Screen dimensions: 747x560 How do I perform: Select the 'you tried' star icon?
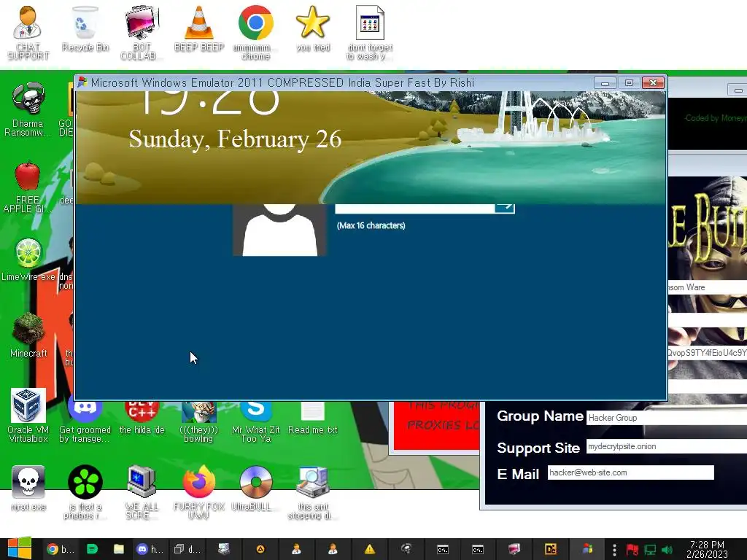[312, 28]
